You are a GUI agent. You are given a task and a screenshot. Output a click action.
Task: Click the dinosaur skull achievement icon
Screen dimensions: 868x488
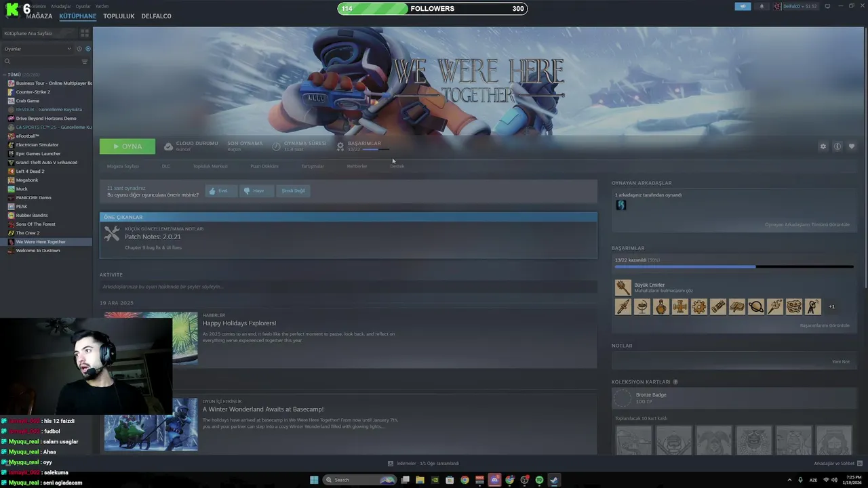point(794,307)
